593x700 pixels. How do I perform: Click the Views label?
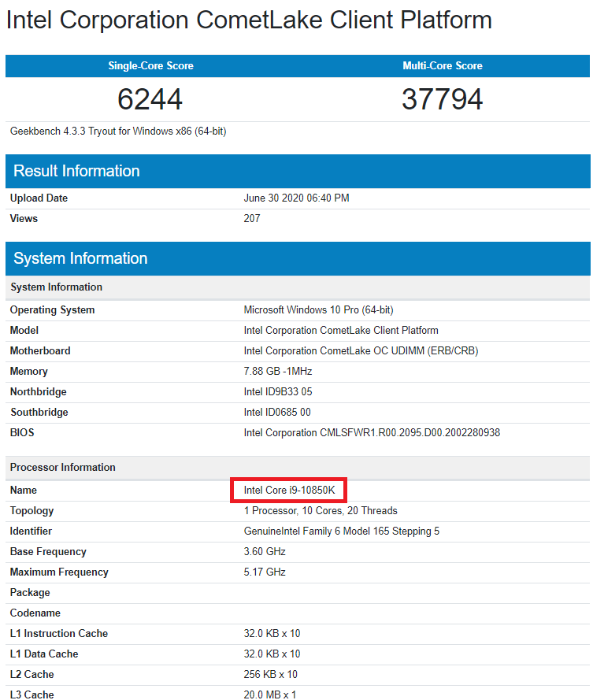(24, 218)
